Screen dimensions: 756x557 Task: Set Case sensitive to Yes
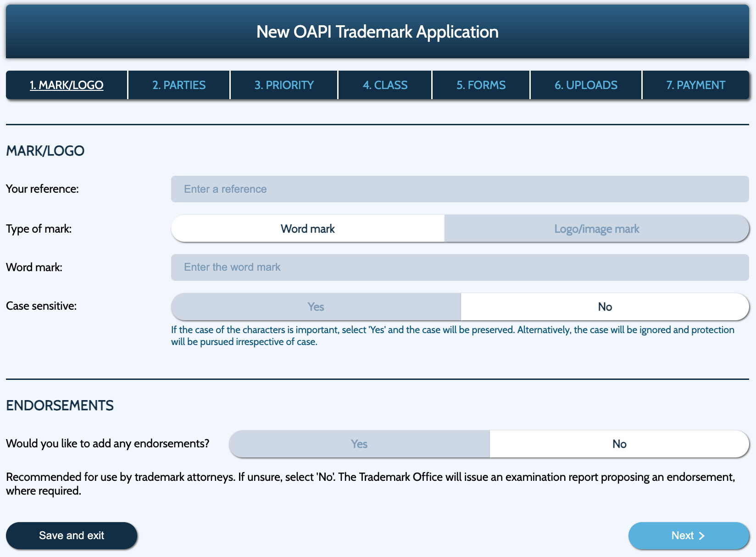pyautogui.click(x=316, y=306)
